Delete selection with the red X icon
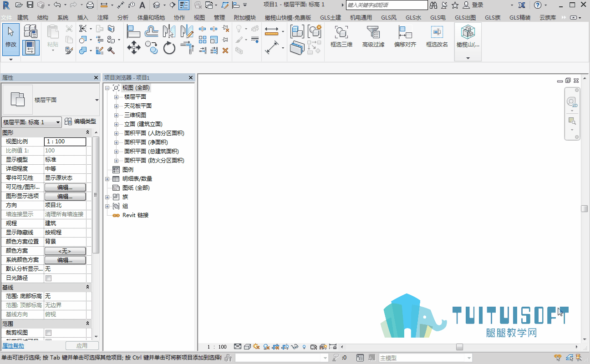Image resolution: width=590 pixels, height=364 pixels. pyautogui.click(x=225, y=51)
